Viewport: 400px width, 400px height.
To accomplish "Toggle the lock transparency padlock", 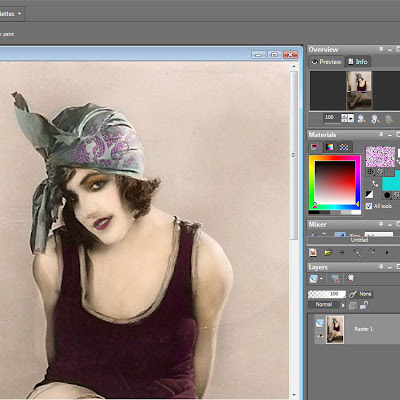I will pyautogui.click(x=364, y=305).
